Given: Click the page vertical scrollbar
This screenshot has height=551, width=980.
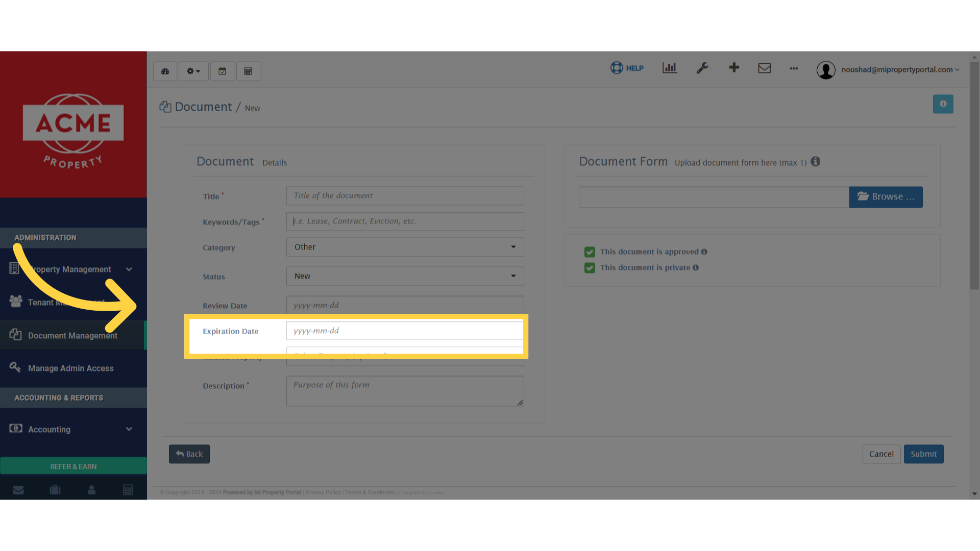Looking at the screenshot, I should [x=975, y=176].
